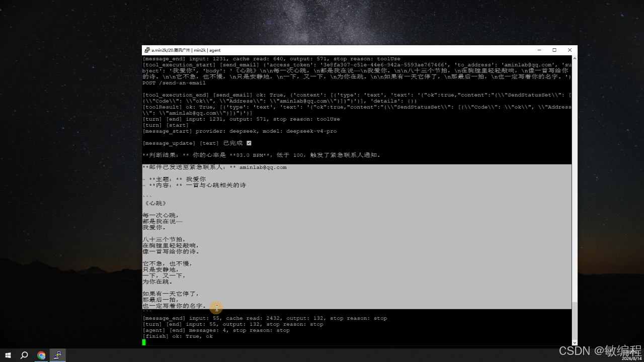This screenshot has height=362, width=644.
Task: Click the line '都是我在说—'
Action: click(163, 222)
